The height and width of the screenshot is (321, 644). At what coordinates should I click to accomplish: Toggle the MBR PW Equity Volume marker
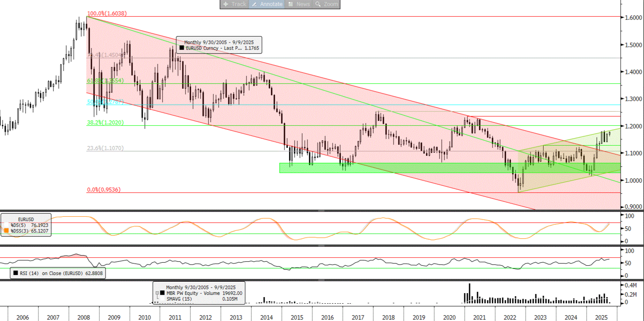(162, 293)
